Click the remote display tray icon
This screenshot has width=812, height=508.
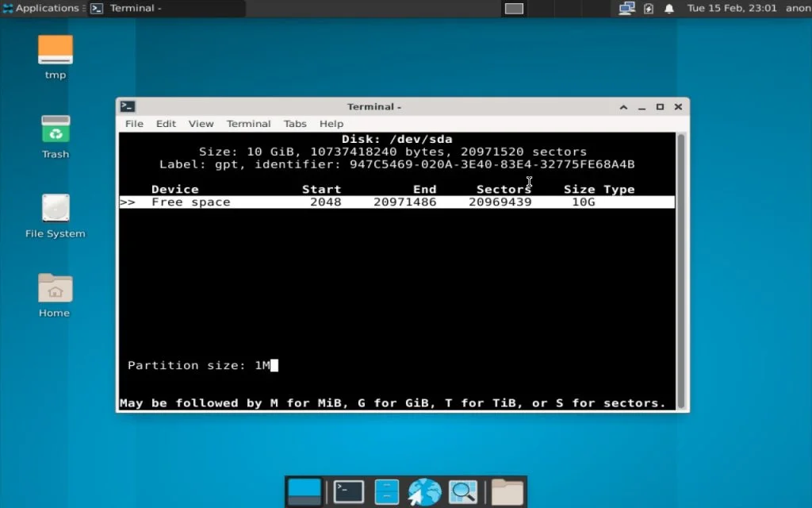pyautogui.click(x=627, y=8)
